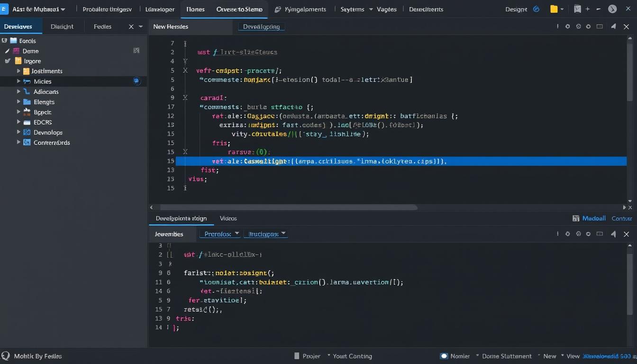
Task: Toggle the blue radio icon next to Nomier
Action: tap(444, 356)
